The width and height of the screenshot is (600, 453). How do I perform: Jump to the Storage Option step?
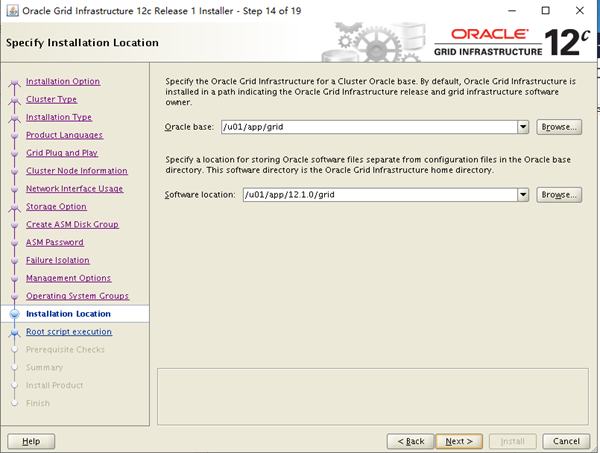pos(56,207)
